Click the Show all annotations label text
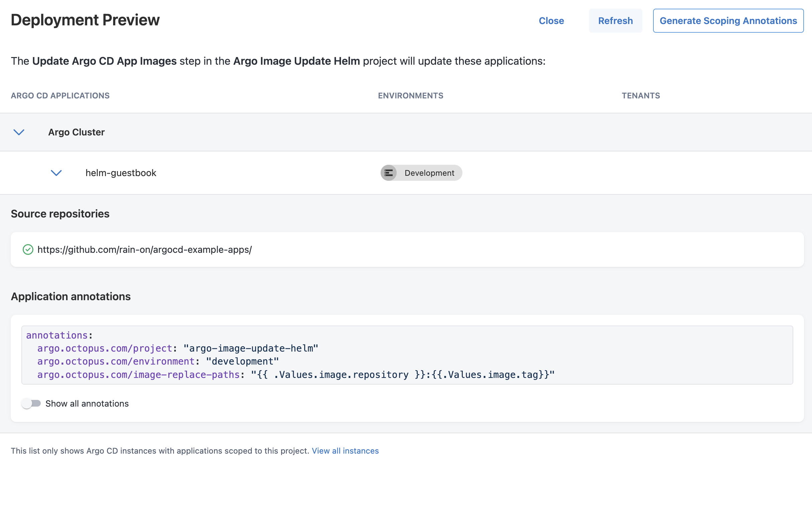Viewport: 812px width, 523px height. tap(87, 404)
